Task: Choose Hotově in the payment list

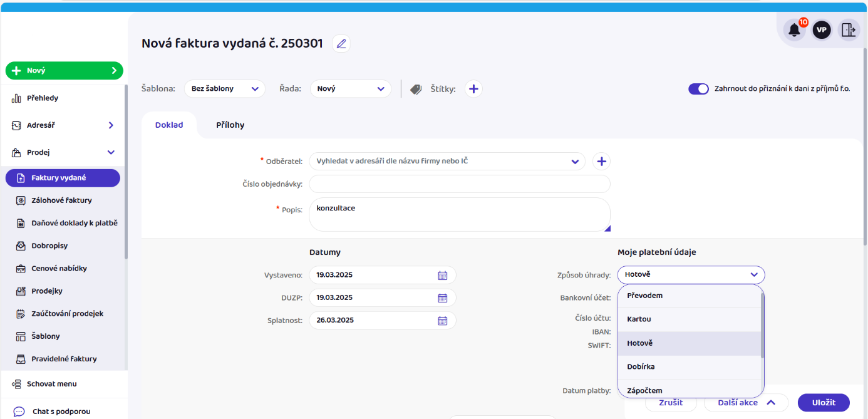Action: coord(690,343)
